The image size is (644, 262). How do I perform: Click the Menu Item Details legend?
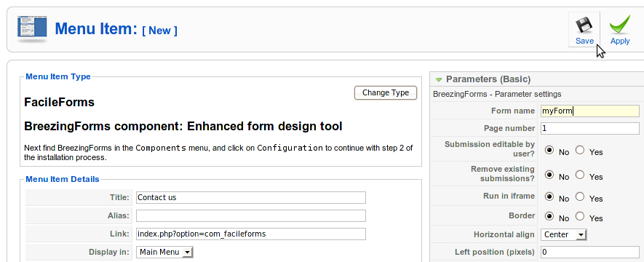[x=63, y=180]
